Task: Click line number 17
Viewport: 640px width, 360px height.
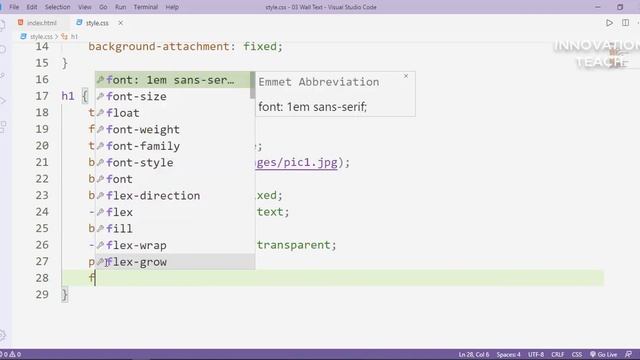Action: click(42, 96)
